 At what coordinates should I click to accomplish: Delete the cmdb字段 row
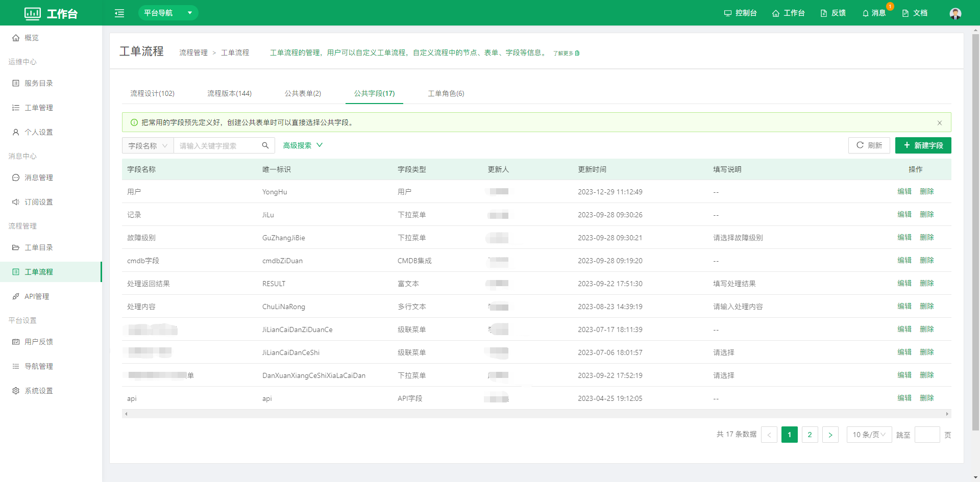pyautogui.click(x=927, y=260)
